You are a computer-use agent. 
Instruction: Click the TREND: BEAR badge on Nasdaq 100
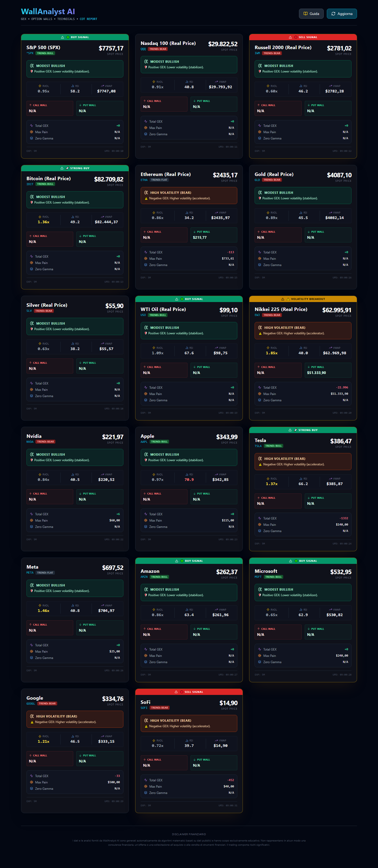point(158,49)
